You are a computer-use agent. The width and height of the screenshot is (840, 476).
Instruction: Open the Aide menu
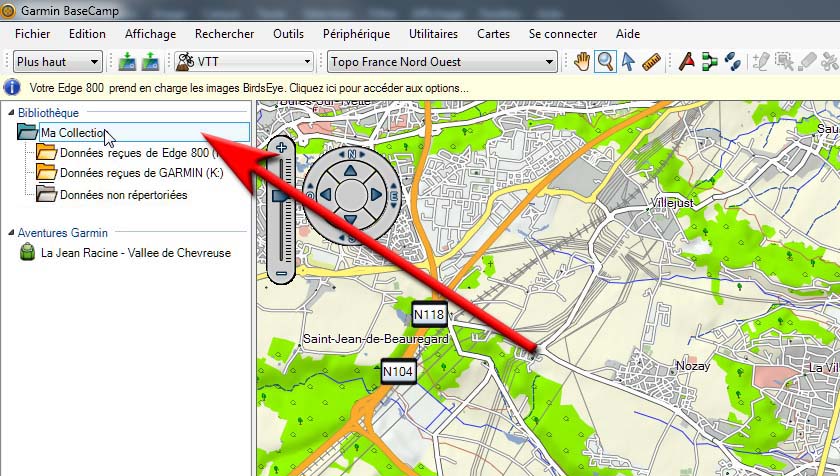628,34
